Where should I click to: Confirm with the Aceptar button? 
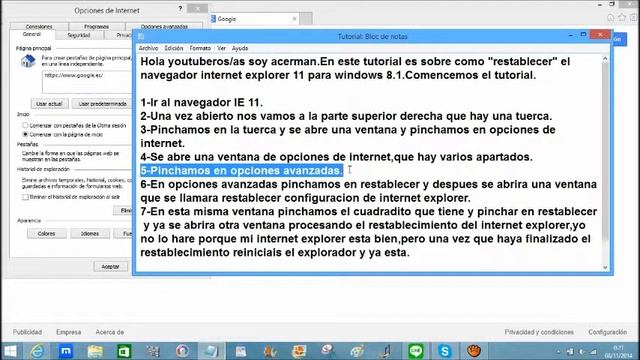tap(110, 267)
